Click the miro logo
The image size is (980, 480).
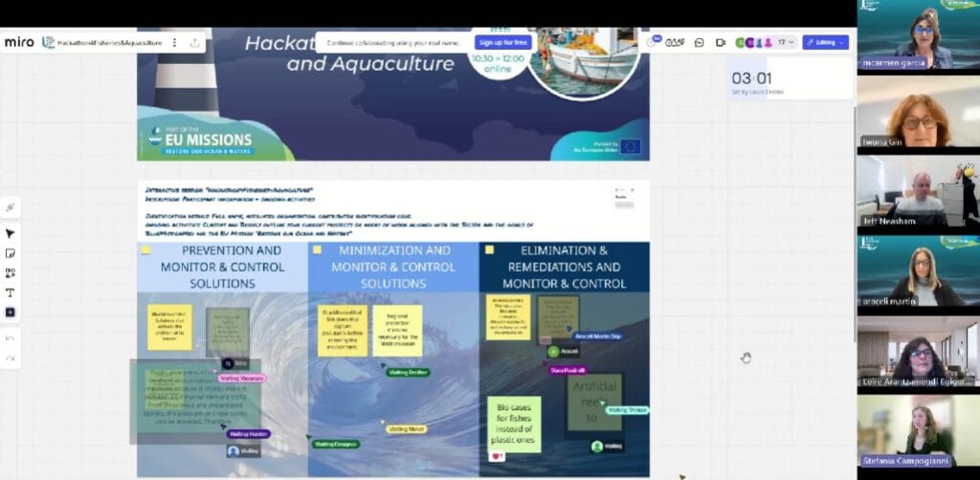(19, 42)
